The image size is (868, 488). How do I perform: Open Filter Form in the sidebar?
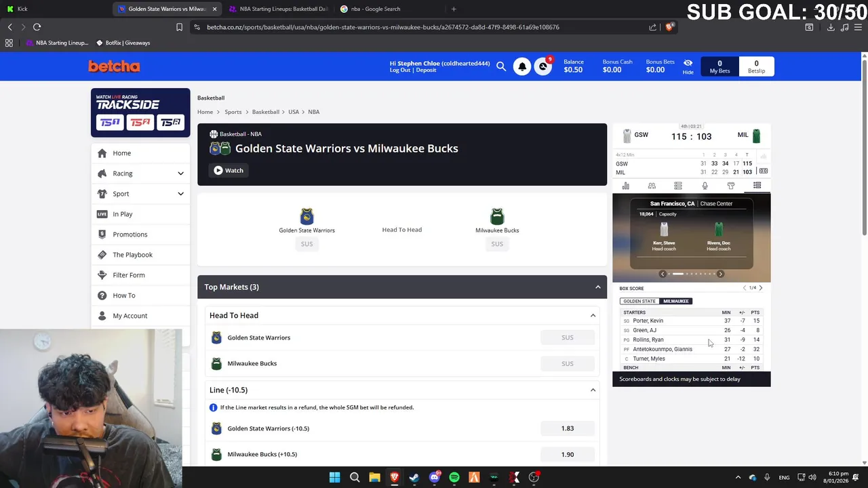140,275
